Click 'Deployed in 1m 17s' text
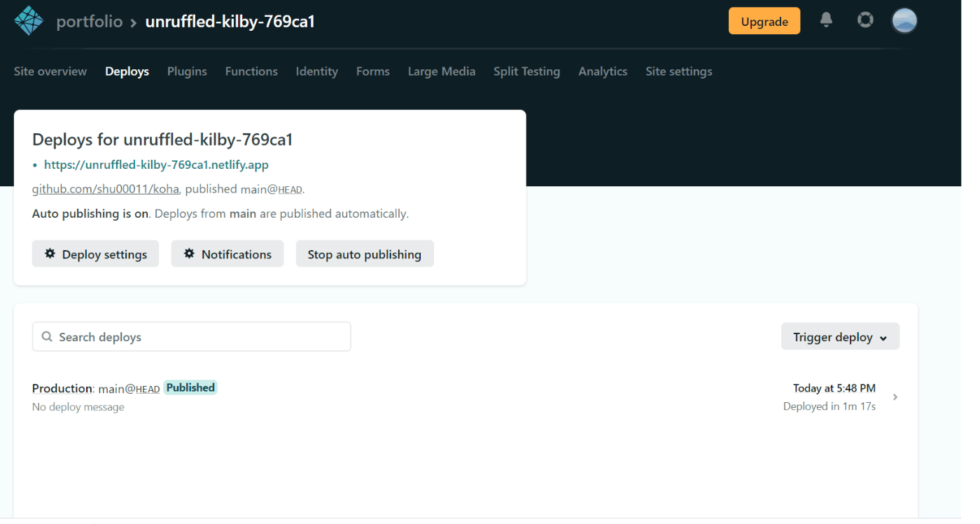 point(829,406)
